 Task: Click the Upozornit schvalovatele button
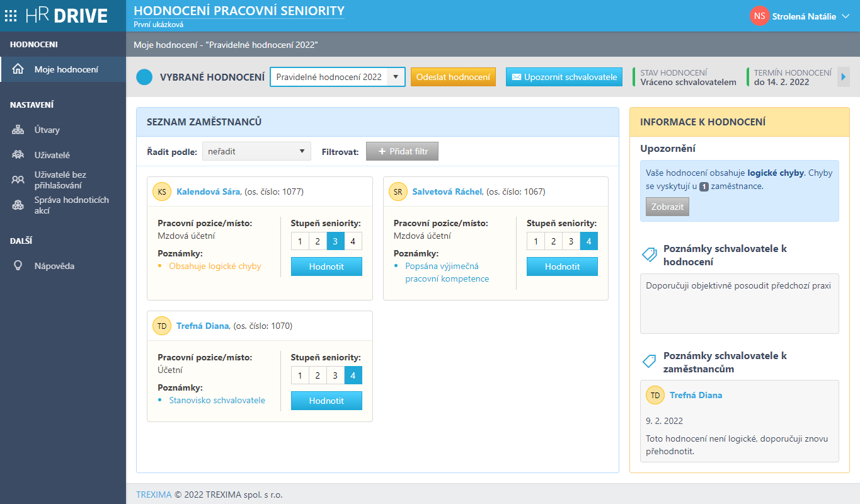[x=564, y=77]
